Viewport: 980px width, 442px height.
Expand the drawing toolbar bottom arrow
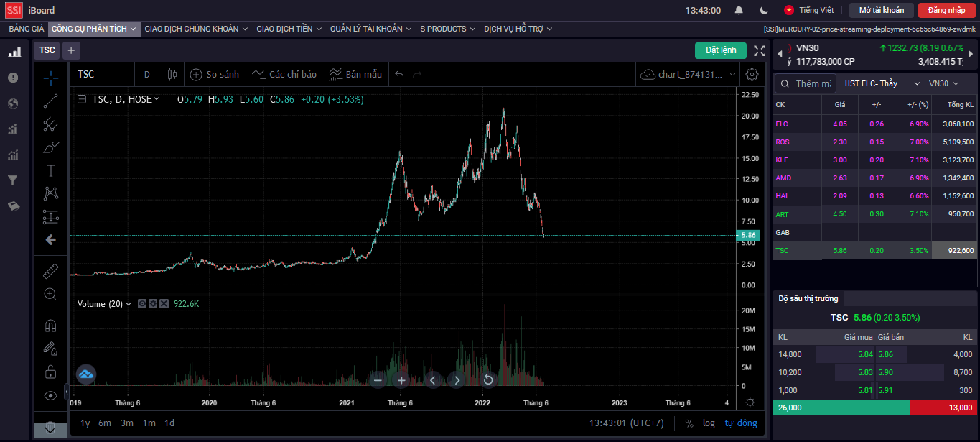pyautogui.click(x=50, y=428)
